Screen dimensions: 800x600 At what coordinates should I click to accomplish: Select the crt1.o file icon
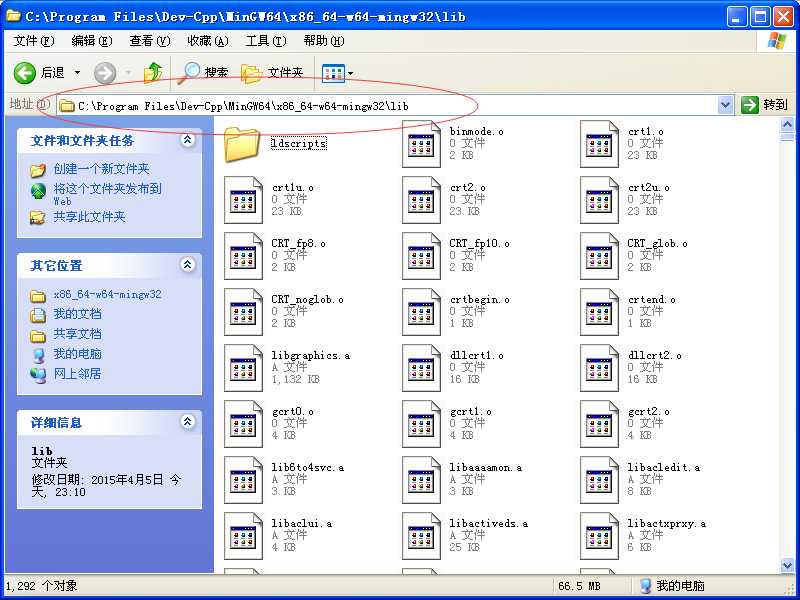599,144
